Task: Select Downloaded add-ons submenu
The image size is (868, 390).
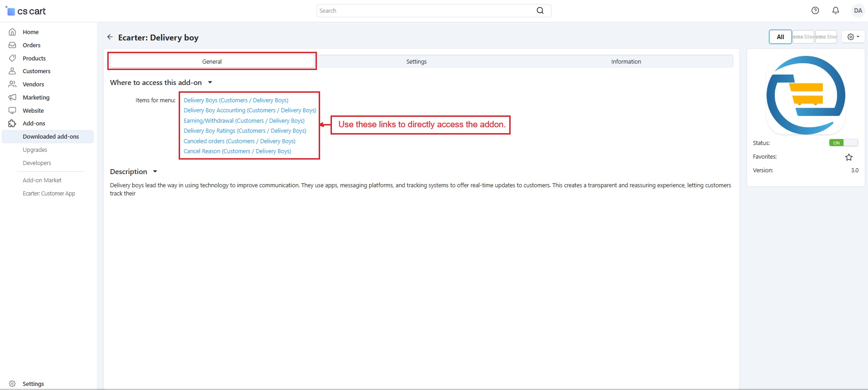Action: 48,136
